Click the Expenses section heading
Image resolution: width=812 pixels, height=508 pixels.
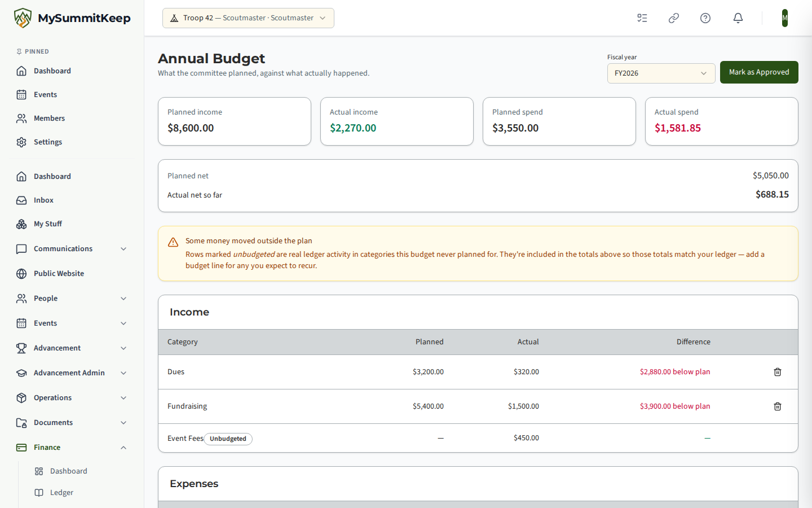194,484
